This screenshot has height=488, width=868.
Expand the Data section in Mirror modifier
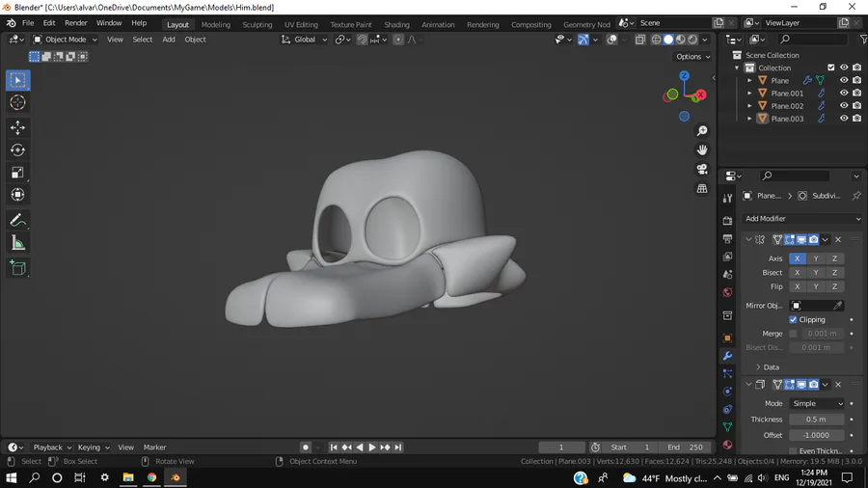click(771, 367)
